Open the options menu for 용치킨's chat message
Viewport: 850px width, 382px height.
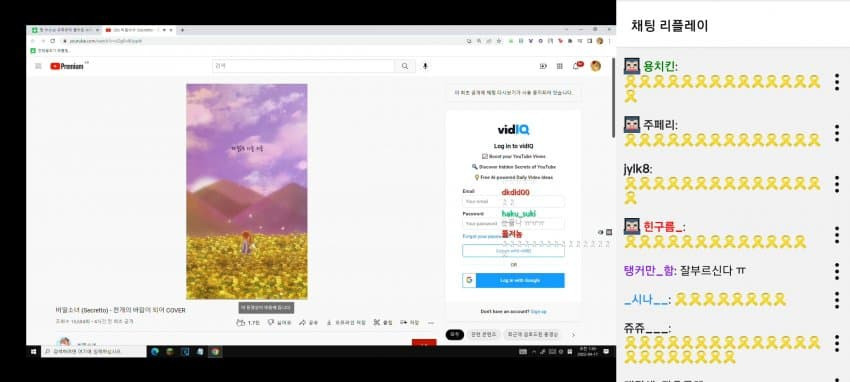837,82
